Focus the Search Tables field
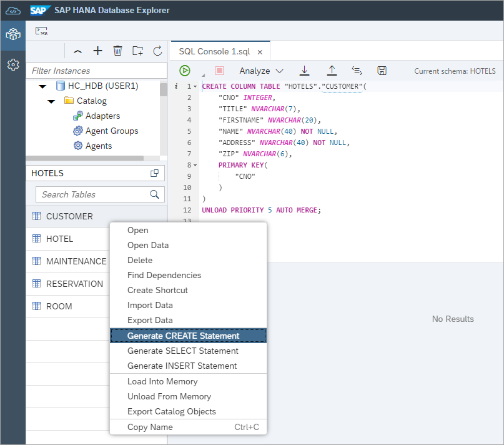This screenshot has width=504, height=445. click(x=100, y=194)
